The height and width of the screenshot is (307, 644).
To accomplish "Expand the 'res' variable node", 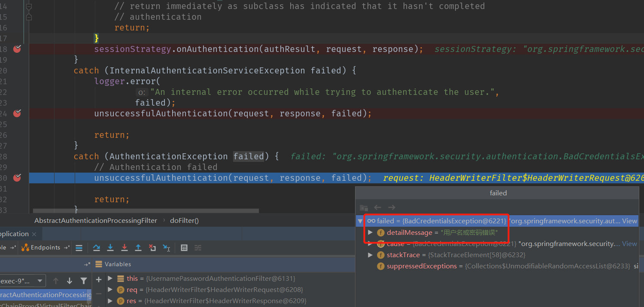I will (110, 301).
